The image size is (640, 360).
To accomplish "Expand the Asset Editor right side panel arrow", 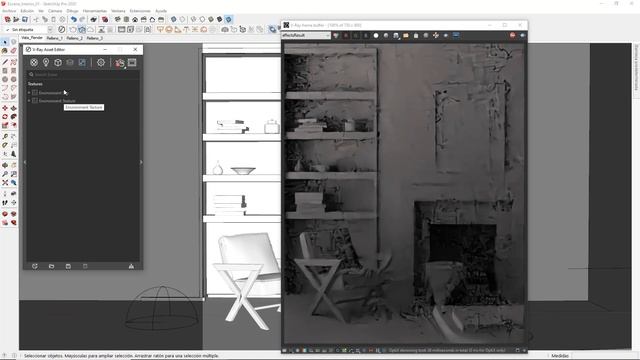I will coord(141,162).
